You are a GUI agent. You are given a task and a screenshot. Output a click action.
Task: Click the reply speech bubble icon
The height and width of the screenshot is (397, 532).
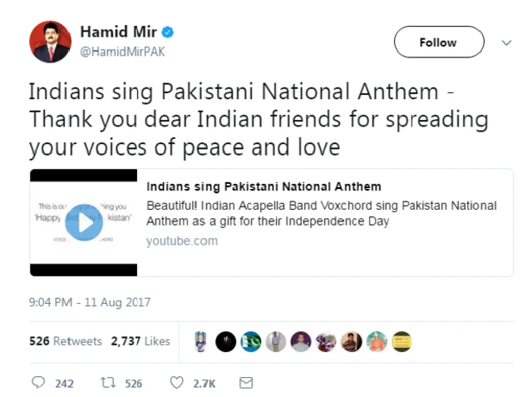(x=38, y=383)
